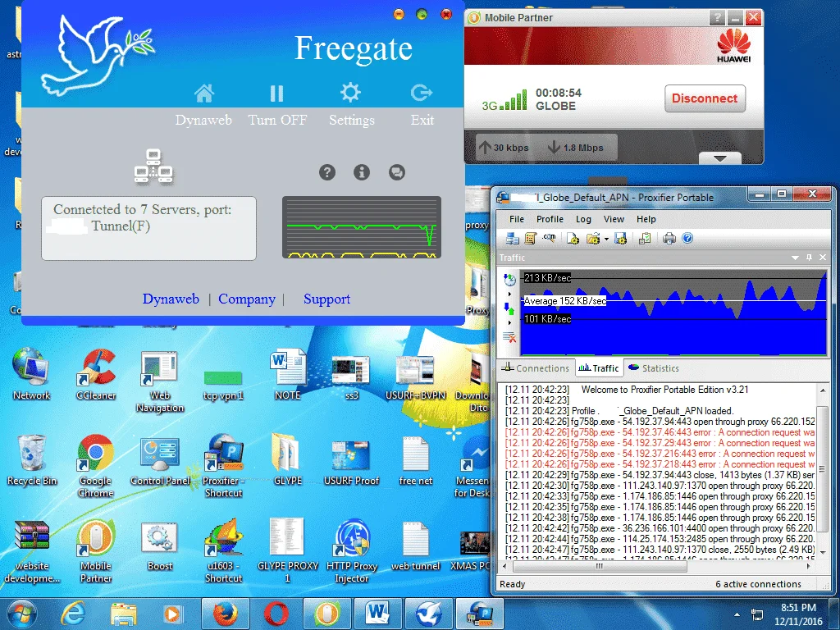Select the Recycle Bin icon
Image resolution: width=840 pixels, height=630 pixels.
coord(32,460)
